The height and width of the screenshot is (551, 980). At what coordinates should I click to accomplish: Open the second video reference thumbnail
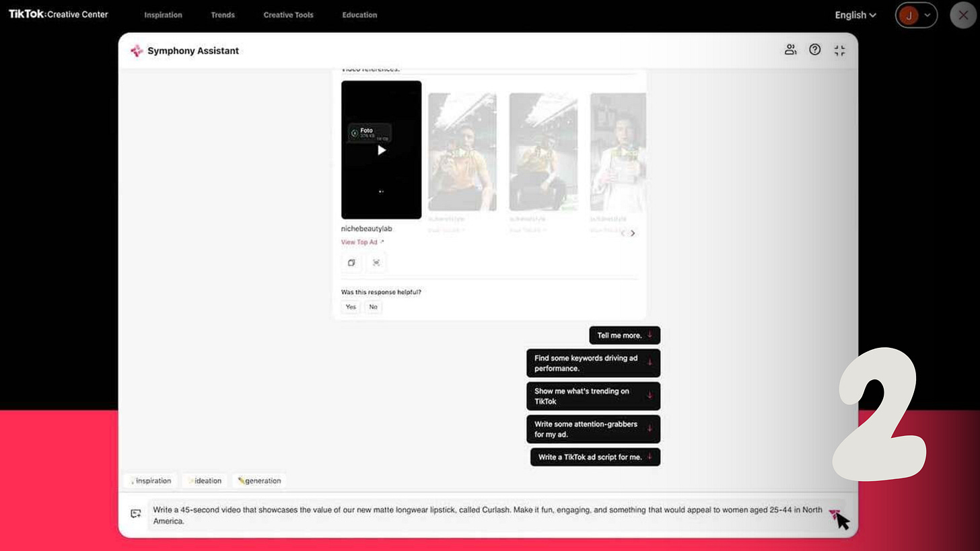(462, 152)
